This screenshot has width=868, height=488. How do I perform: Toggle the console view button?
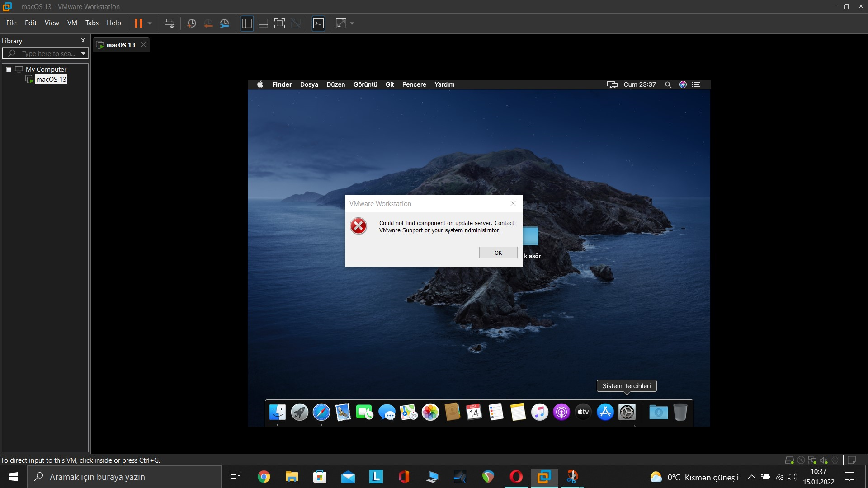318,23
